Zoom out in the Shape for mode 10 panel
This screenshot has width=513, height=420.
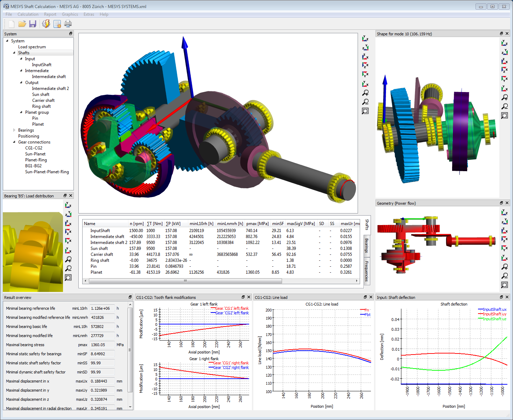505,106
